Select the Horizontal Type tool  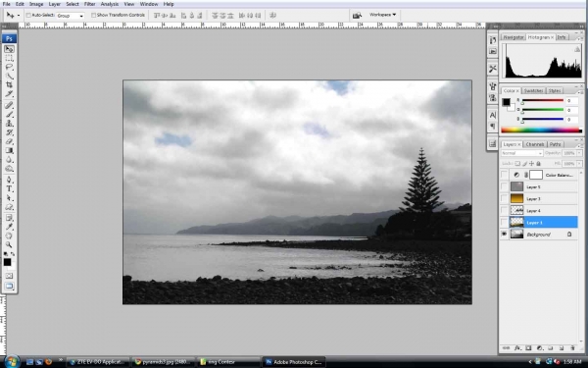pyautogui.click(x=9, y=188)
